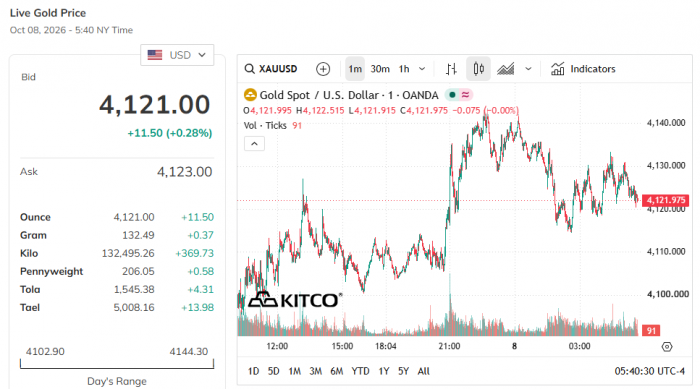Click the US flag icon in currency selector
This screenshot has height=389, width=700.
coord(155,55)
